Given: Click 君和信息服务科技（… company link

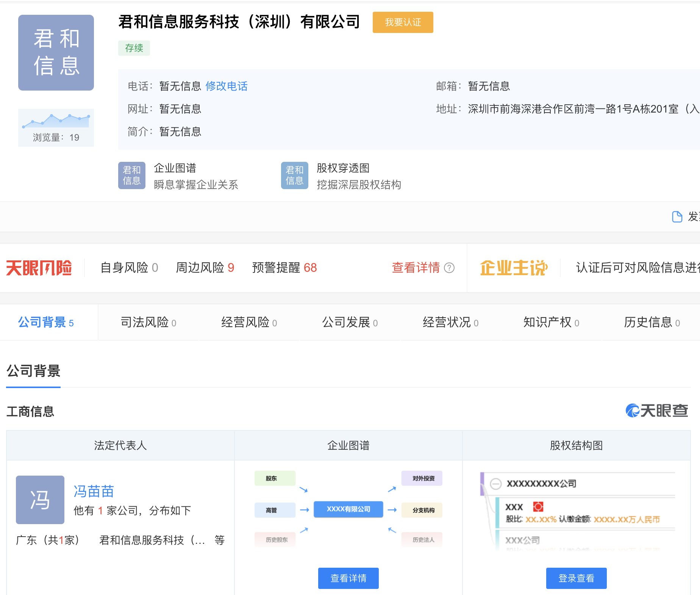Looking at the screenshot, I should point(152,540).
